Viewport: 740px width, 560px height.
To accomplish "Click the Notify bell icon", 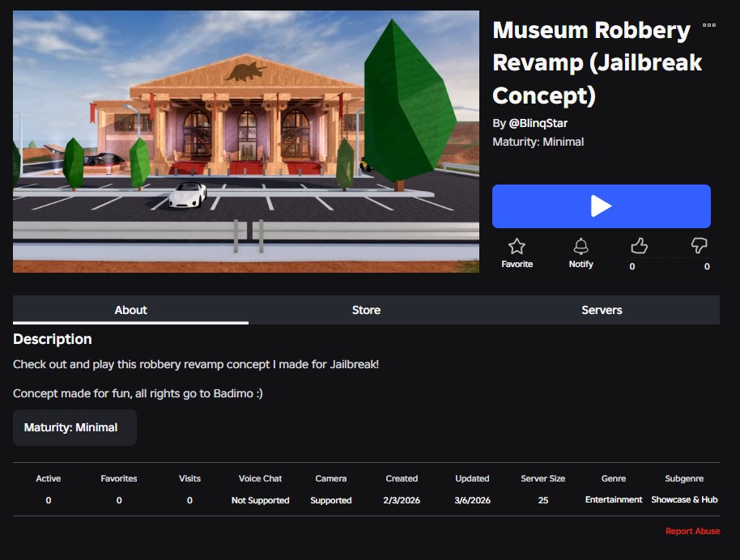I will (581, 246).
